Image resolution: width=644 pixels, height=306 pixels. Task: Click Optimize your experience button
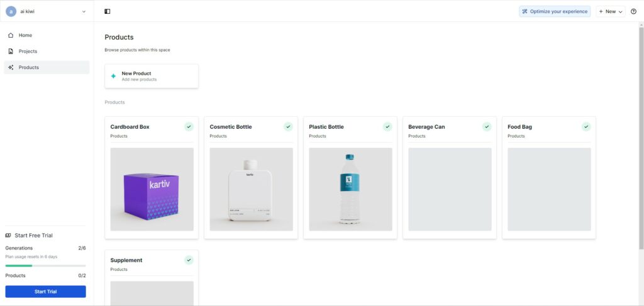tap(555, 11)
